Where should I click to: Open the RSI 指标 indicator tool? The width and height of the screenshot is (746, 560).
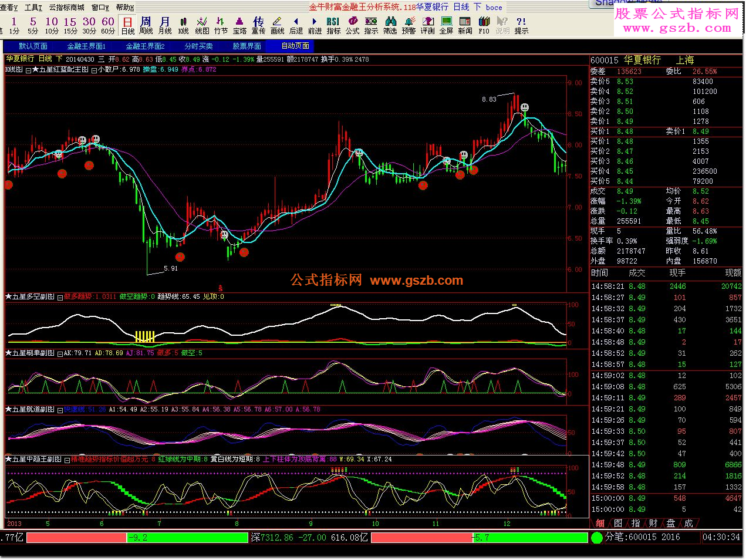333,25
